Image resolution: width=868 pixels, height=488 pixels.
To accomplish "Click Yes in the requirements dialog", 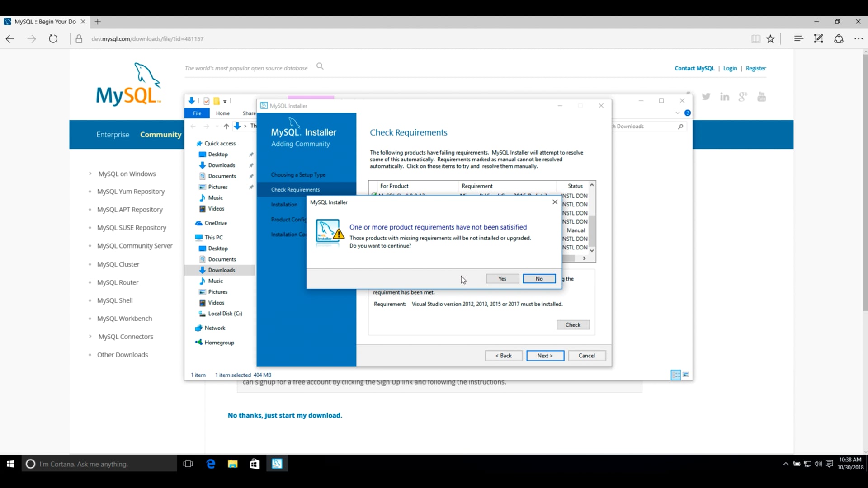I will 502,279.
